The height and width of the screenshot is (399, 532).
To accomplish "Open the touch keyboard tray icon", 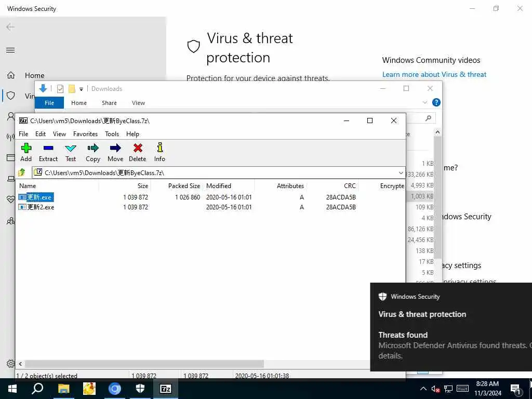I will 462,389.
